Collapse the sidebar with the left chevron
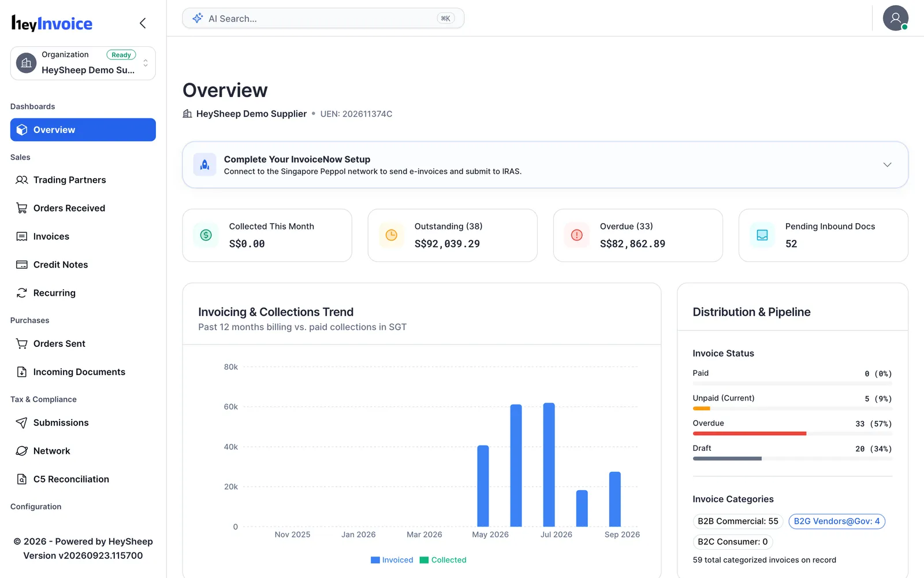Screen dimensions: 924x578 [x=143, y=23]
